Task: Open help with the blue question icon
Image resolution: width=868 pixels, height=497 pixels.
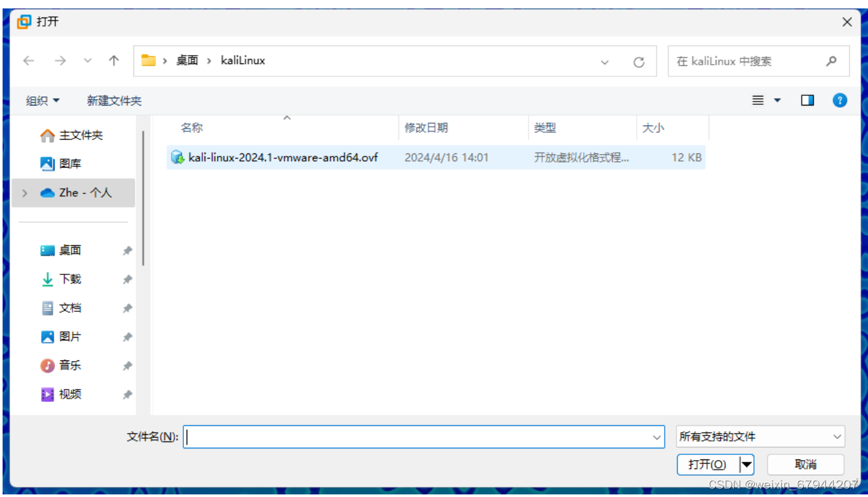Action: 840,100
